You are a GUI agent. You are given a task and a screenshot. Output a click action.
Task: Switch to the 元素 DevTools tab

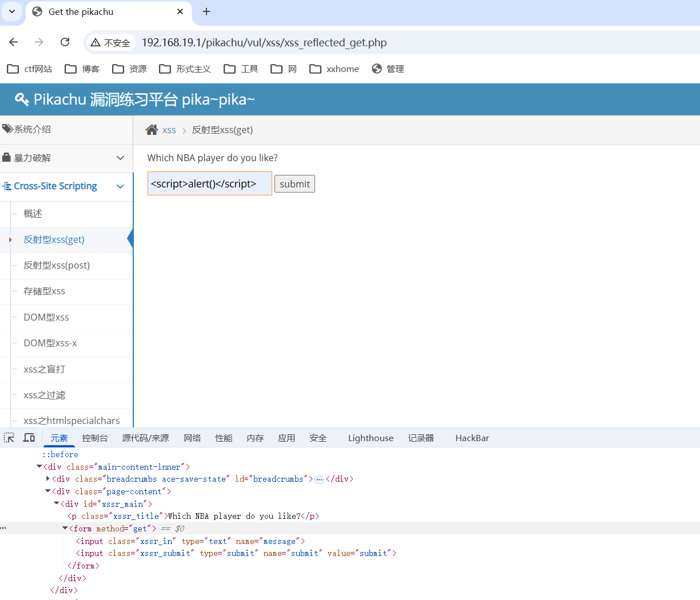click(x=59, y=438)
